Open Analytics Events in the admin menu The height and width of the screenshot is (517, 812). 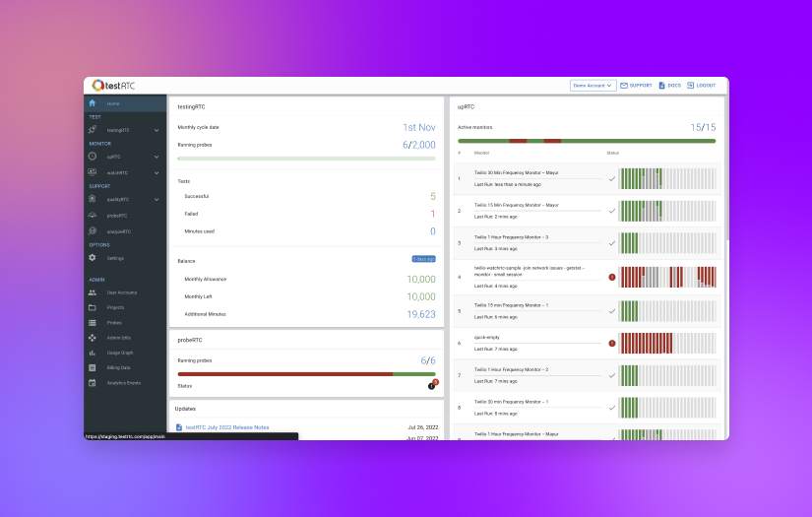click(125, 383)
